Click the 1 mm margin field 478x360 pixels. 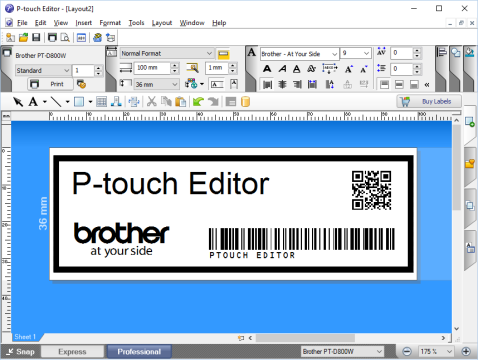pyautogui.click(x=217, y=68)
